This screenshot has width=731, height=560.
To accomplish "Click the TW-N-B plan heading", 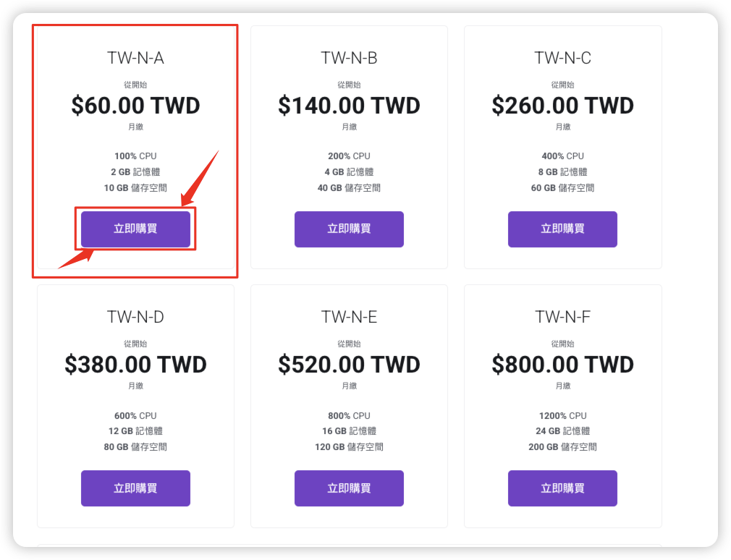I will tap(349, 58).
